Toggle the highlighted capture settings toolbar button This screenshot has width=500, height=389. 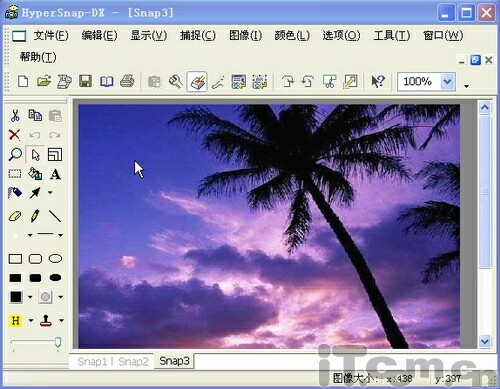click(197, 81)
